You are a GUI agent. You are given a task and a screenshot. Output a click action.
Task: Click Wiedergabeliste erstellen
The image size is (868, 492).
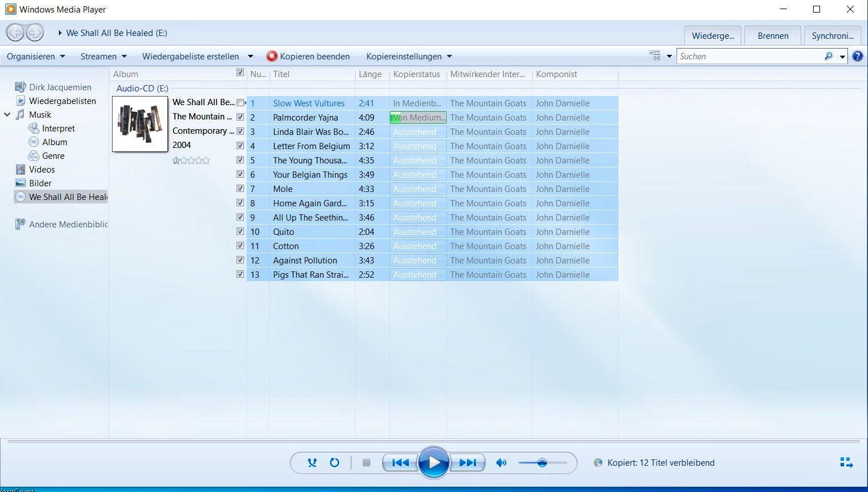click(190, 56)
